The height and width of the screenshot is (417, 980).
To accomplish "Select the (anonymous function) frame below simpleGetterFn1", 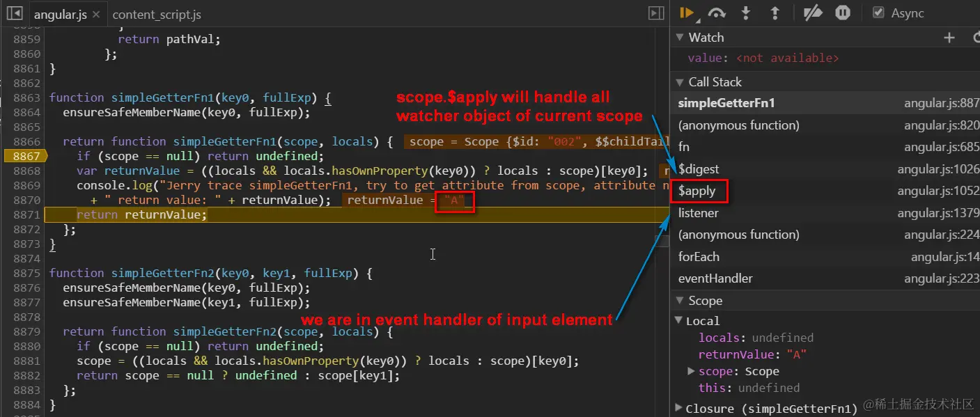I will click(825, 125).
